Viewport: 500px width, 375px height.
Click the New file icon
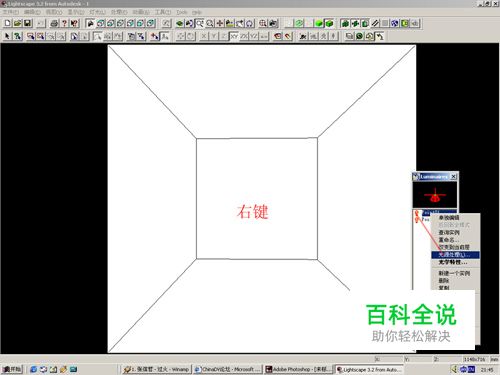(7, 23)
